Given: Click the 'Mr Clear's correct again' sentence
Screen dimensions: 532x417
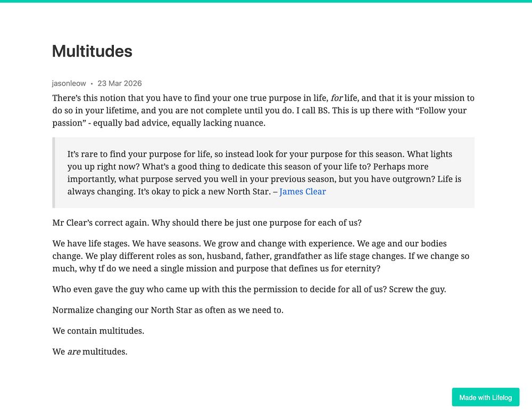Looking at the screenshot, I should 207,223.
